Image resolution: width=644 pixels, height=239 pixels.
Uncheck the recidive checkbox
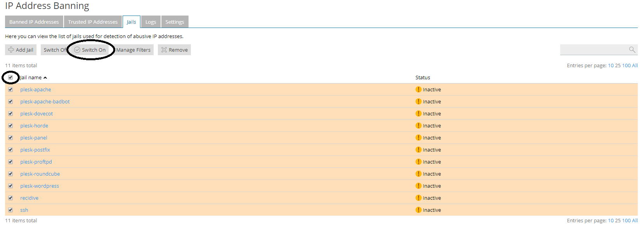pyautogui.click(x=10, y=198)
